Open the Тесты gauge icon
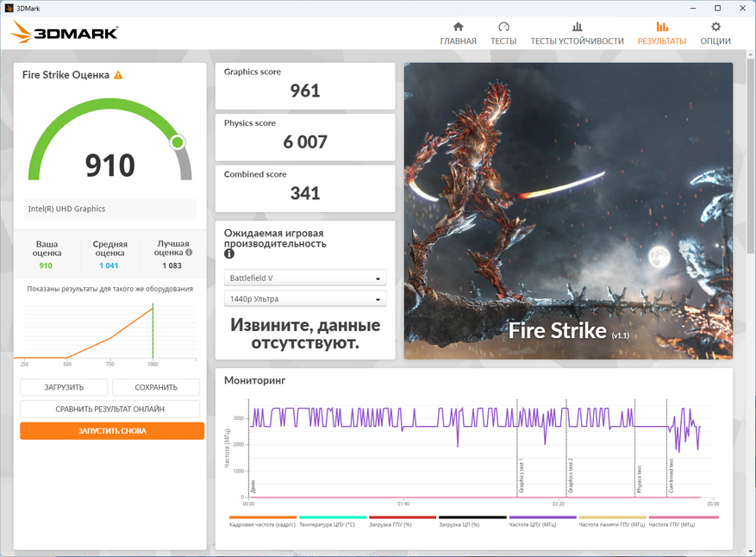 click(503, 27)
